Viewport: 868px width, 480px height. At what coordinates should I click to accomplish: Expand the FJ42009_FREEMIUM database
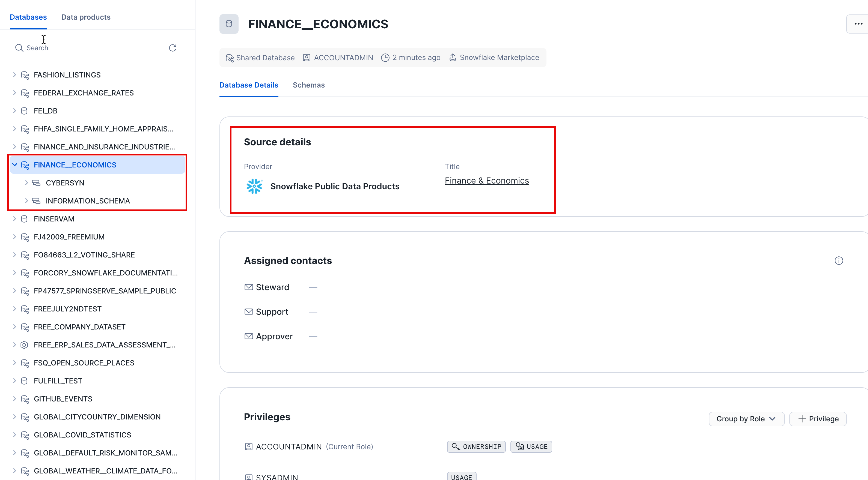(x=14, y=237)
